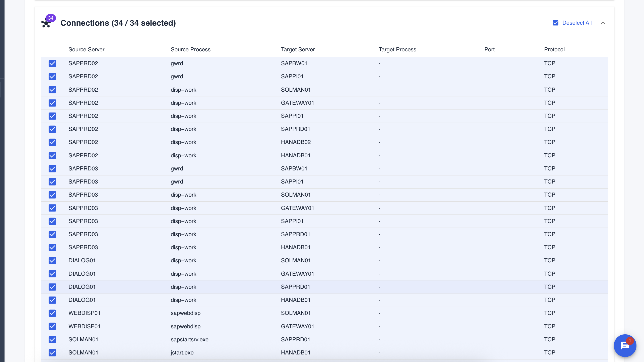Image resolution: width=644 pixels, height=362 pixels.
Task: Deselect the SAPPRD03 to SOLMAN01 row checkbox
Action: [x=52, y=195]
